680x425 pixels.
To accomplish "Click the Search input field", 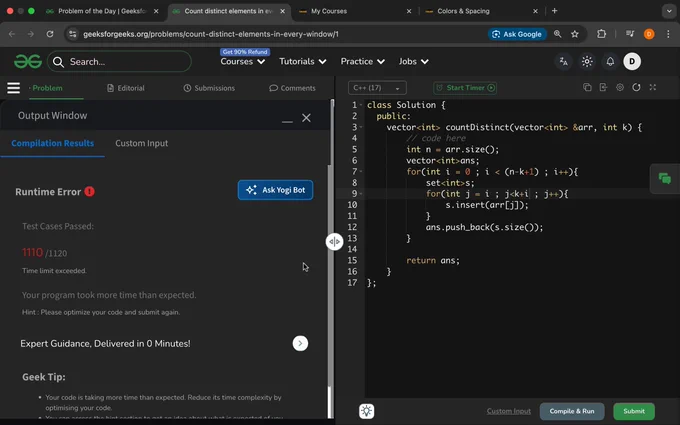I will 119,62.
